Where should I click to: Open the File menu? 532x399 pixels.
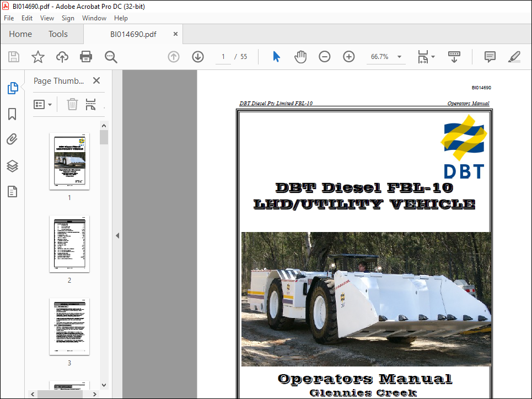coord(9,18)
